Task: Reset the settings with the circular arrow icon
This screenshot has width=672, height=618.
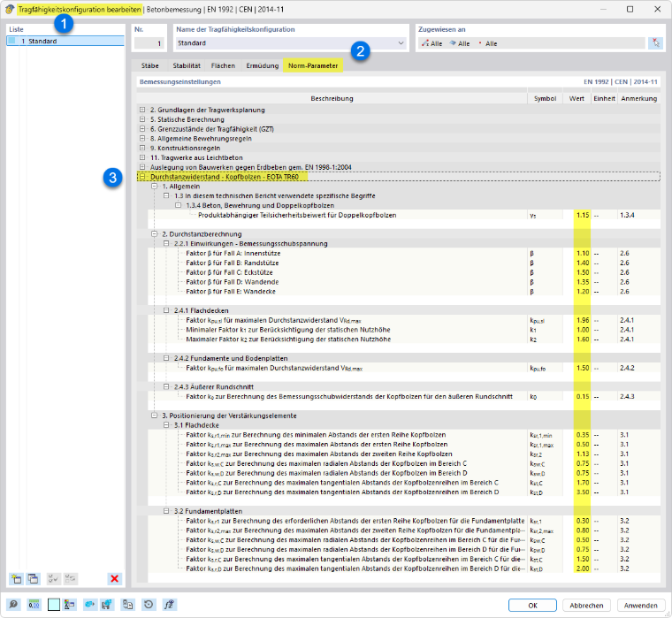Action: [149, 605]
